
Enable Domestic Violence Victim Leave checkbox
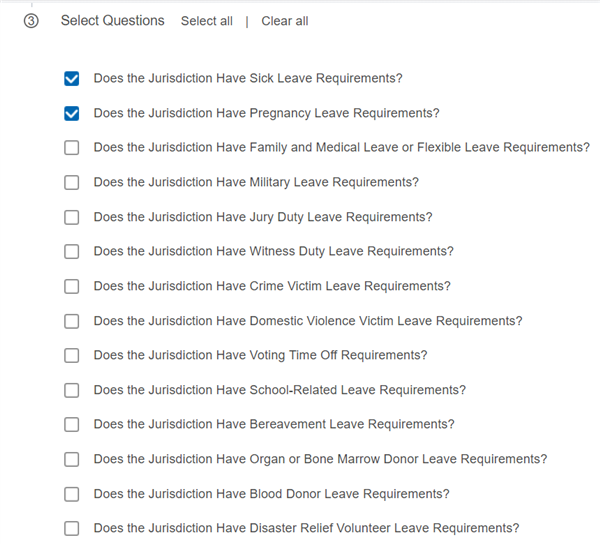(72, 321)
